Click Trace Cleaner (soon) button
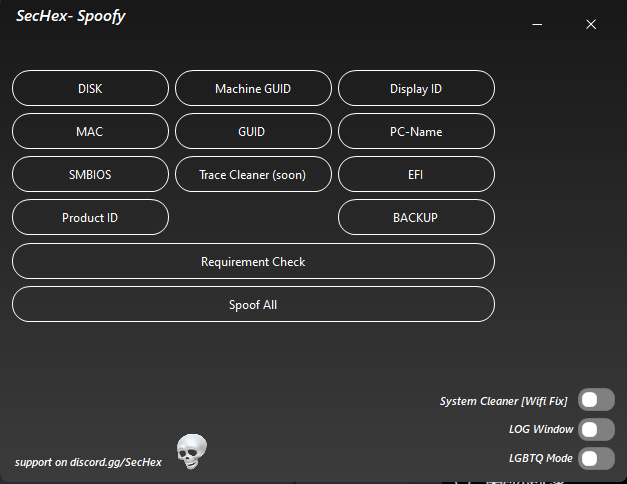The height and width of the screenshot is (484, 627). [x=253, y=175]
